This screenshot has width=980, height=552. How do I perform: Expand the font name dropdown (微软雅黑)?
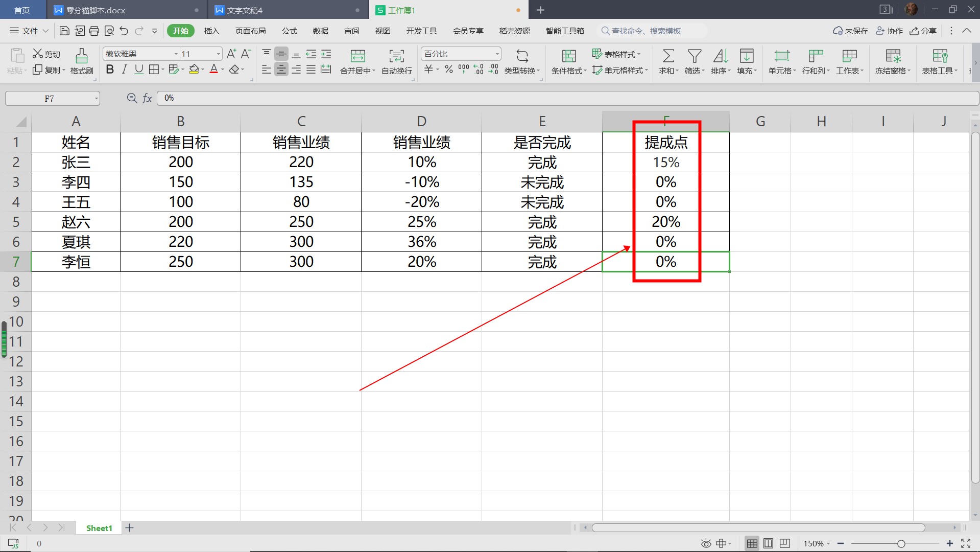coord(176,54)
